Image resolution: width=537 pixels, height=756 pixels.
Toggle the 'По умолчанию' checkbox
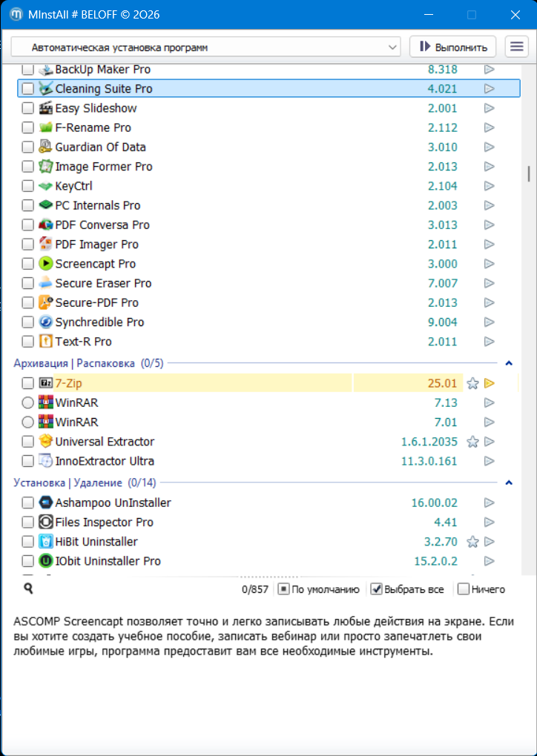283,589
